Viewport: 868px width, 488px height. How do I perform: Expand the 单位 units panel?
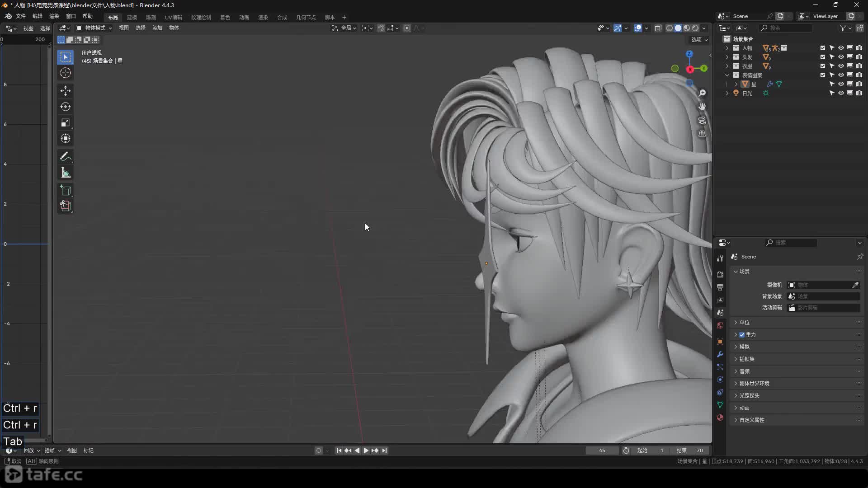point(744,322)
